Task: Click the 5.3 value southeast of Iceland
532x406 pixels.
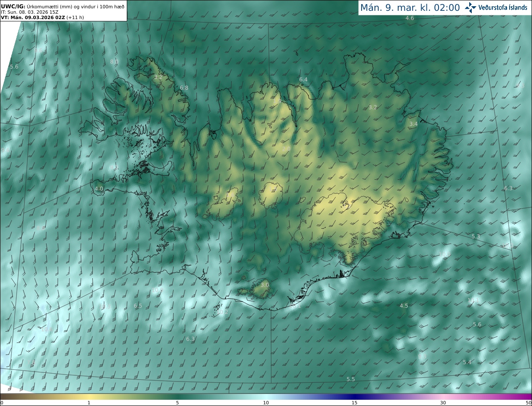Action: click(x=476, y=237)
